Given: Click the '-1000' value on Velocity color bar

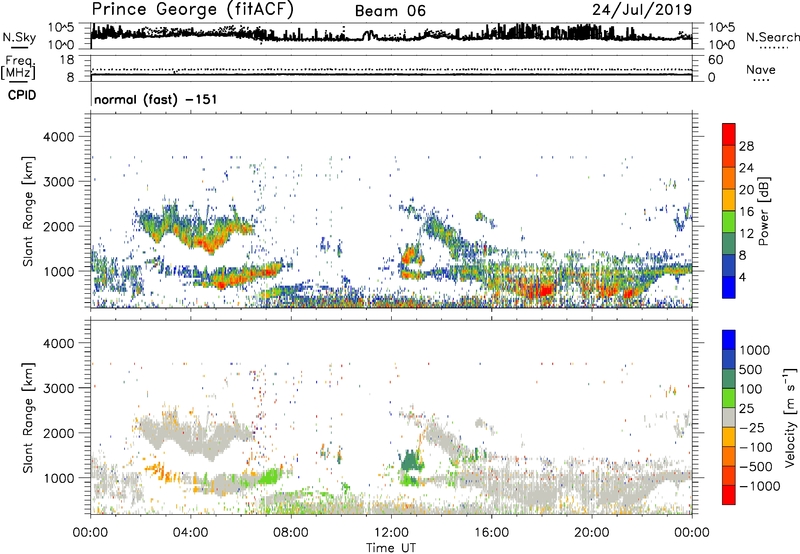Looking at the screenshot, I should 760,486.
